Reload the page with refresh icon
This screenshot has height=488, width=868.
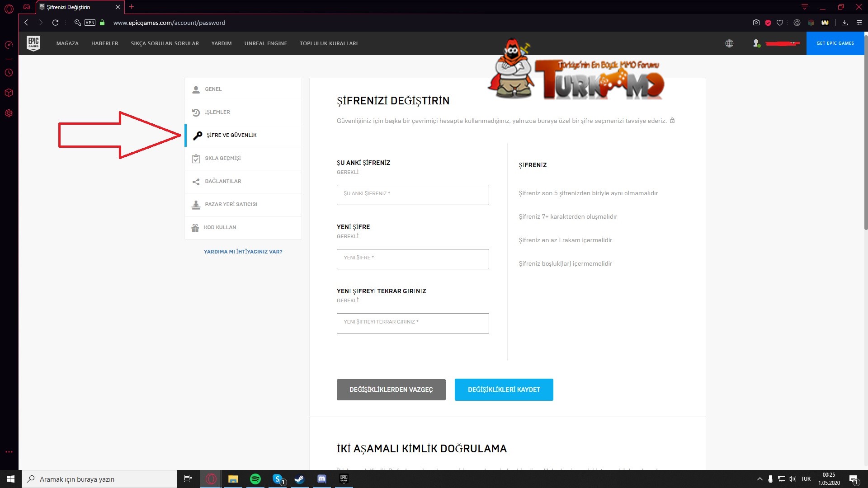click(55, 23)
